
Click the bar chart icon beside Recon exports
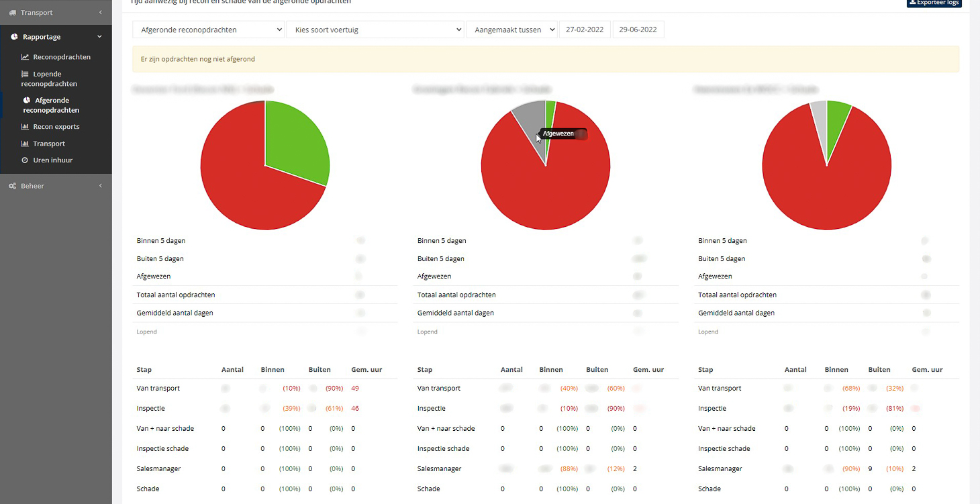(25, 127)
